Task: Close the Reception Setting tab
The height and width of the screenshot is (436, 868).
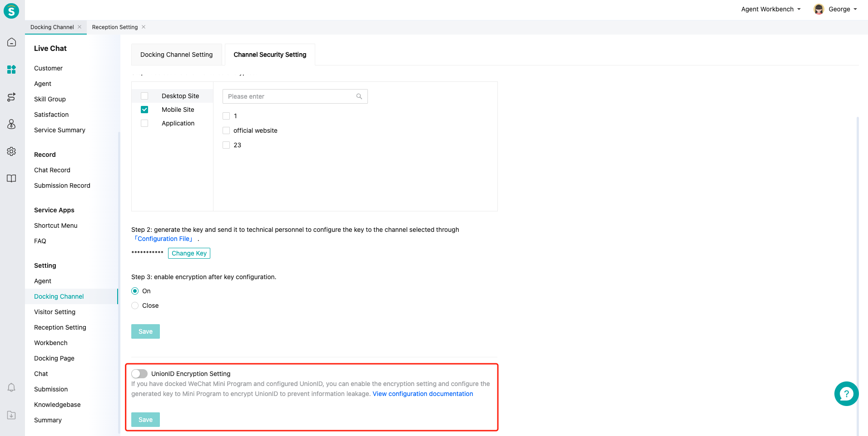Action: [x=144, y=27]
